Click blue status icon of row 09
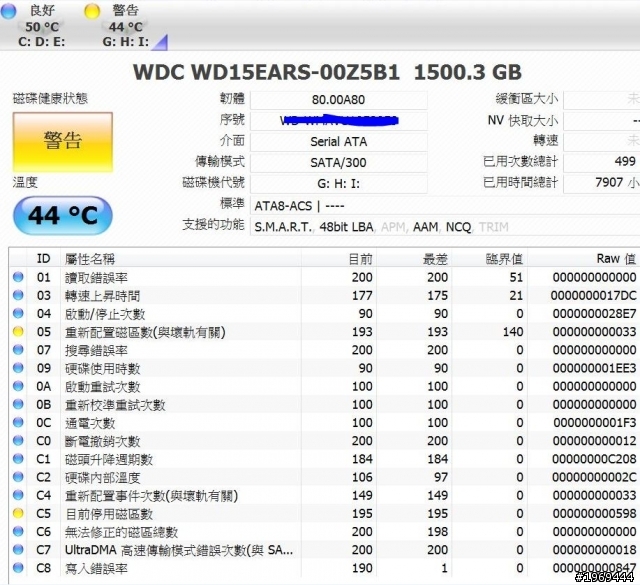The height and width of the screenshot is (585, 640). click(18, 368)
